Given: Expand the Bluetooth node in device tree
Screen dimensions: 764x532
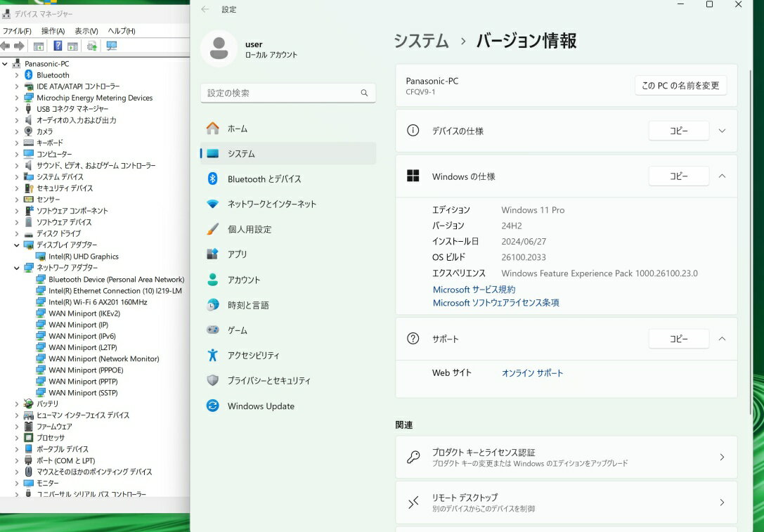Looking at the screenshot, I should [x=17, y=75].
